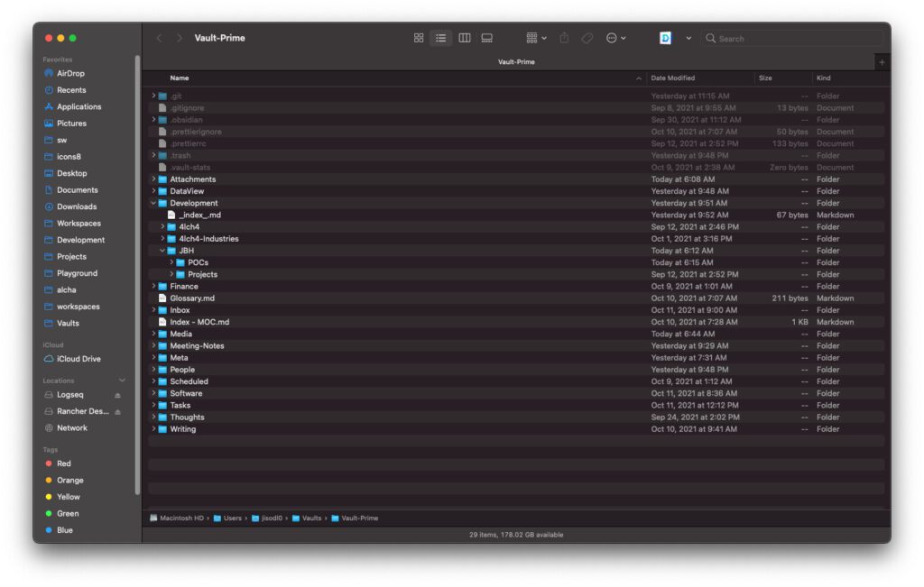Click the forward navigation arrow

point(179,38)
